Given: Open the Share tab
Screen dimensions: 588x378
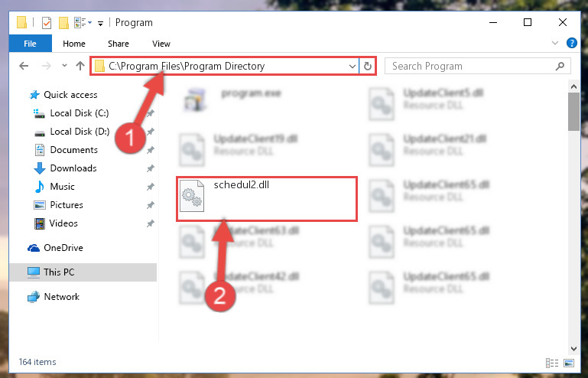Looking at the screenshot, I should point(119,44).
